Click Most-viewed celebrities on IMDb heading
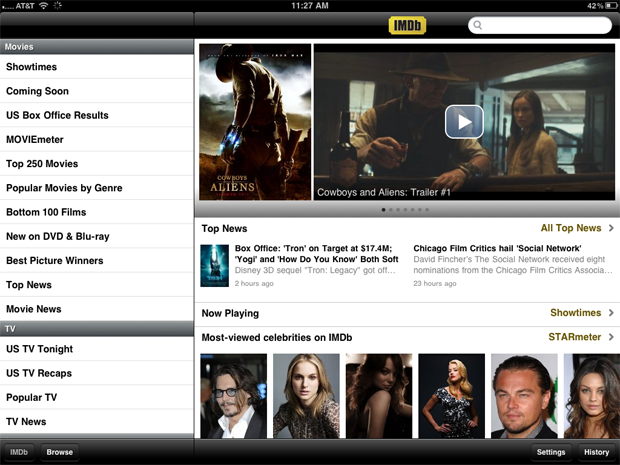Viewport: 620px width, 465px height. [277, 337]
